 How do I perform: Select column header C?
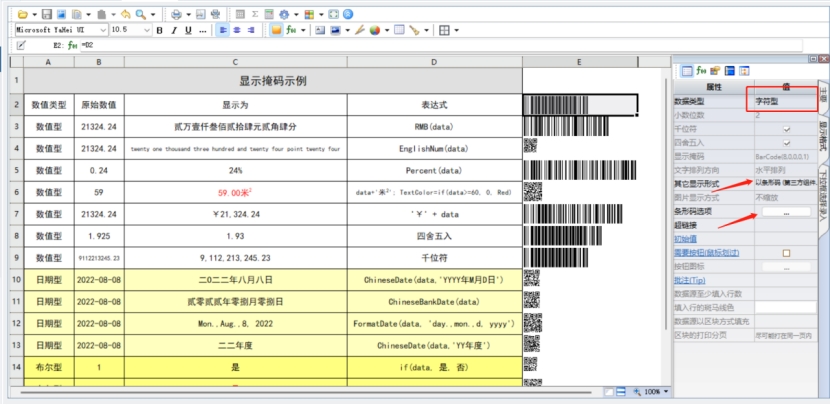(x=236, y=62)
